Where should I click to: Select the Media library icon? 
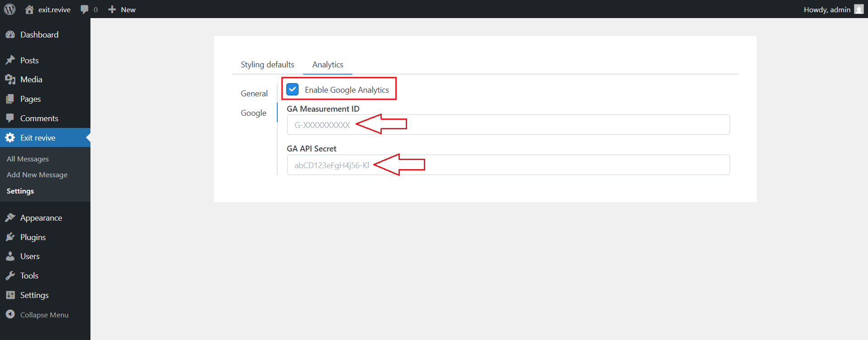click(x=10, y=80)
